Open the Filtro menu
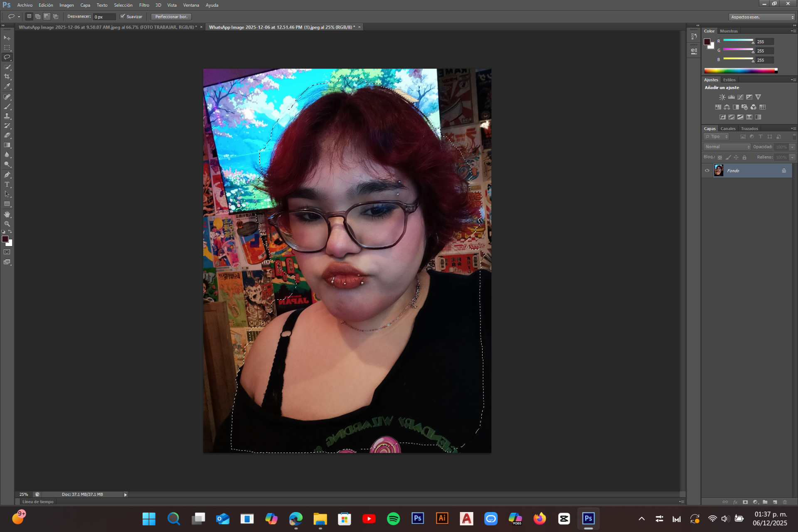Viewport: 798px width, 532px height. coord(144,5)
